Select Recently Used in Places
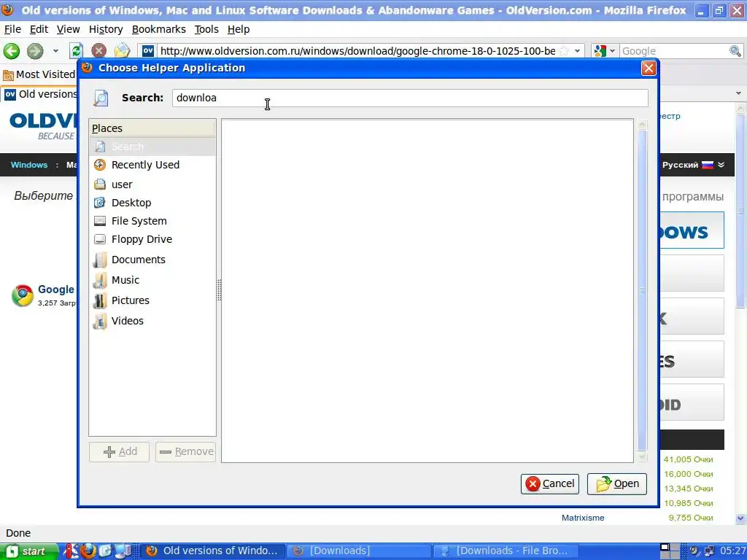This screenshot has height=560, width=747. point(152,165)
